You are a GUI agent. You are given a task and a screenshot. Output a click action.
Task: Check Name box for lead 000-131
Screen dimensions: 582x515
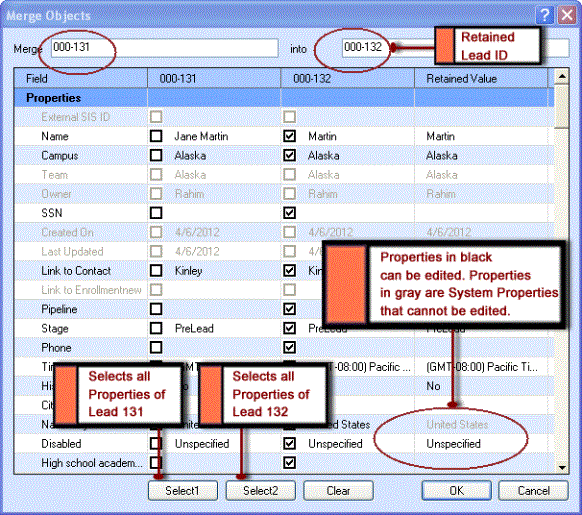click(x=156, y=136)
